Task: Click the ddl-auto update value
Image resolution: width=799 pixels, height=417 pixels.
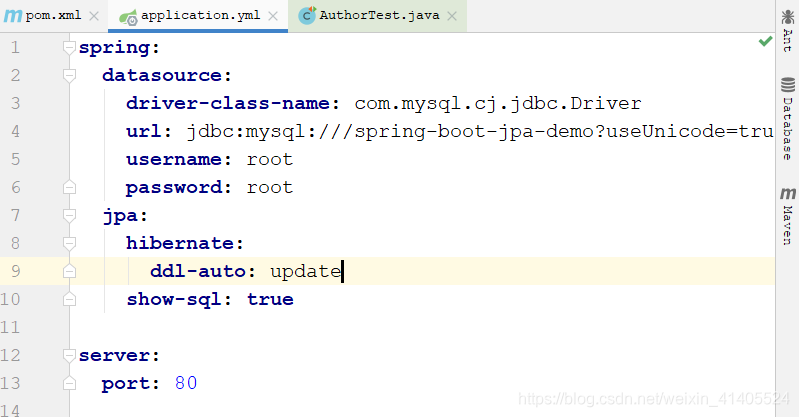Action: pos(305,271)
